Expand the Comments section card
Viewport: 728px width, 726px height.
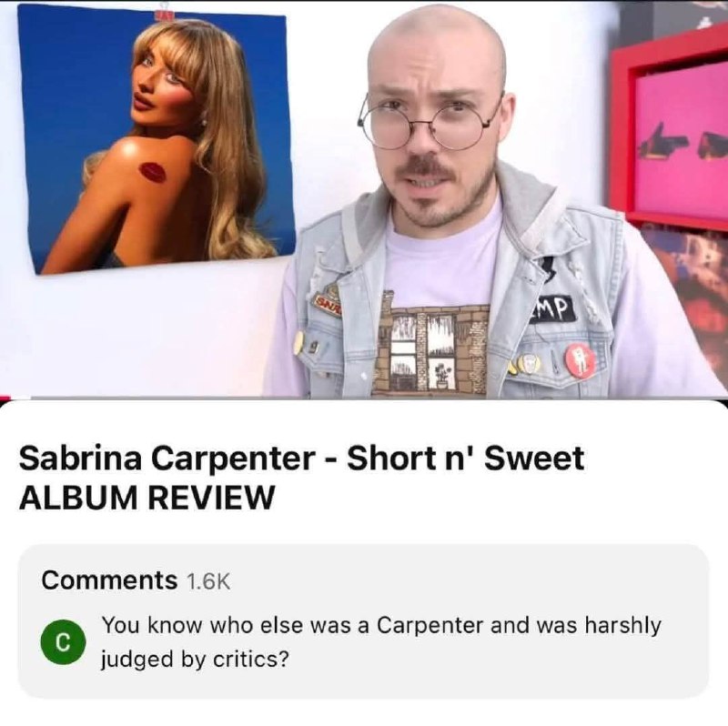(363, 620)
